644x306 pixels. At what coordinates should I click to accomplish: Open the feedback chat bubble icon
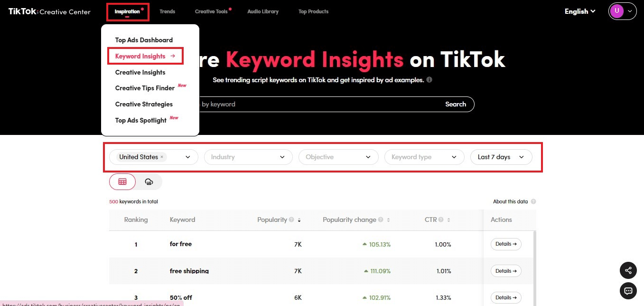click(x=628, y=291)
